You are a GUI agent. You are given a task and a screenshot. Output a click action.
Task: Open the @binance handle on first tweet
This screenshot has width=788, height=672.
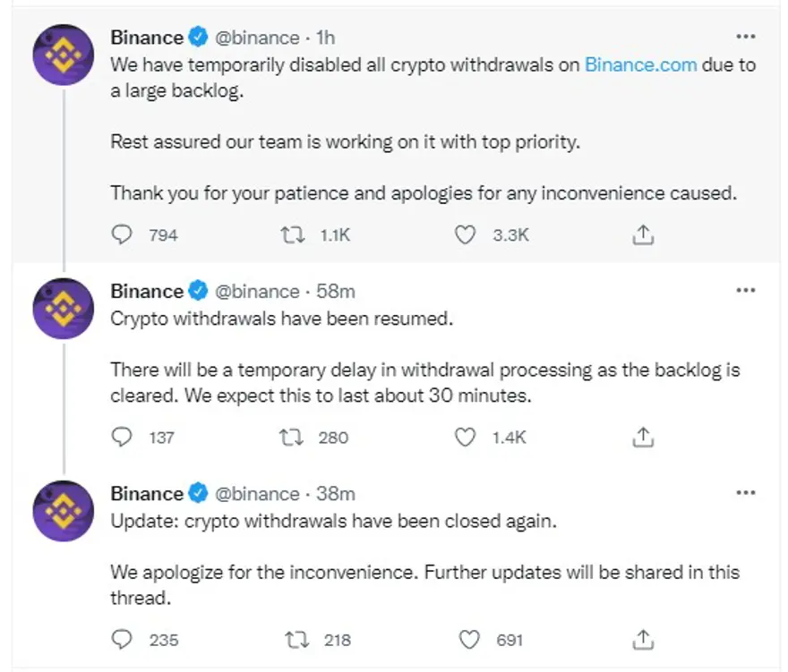(x=258, y=38)
